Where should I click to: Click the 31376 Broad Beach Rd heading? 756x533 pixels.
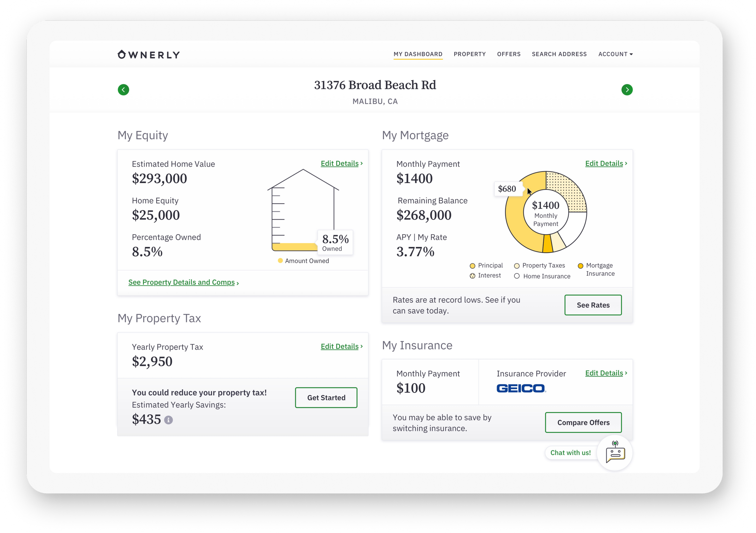pyautogui.click(x=375, y=85)
